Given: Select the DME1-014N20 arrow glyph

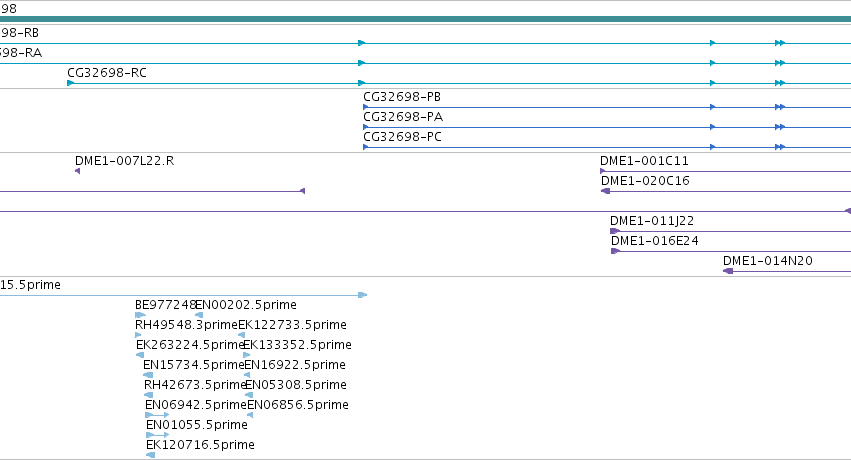Looking at the screenshot, I should coord(728,271).
